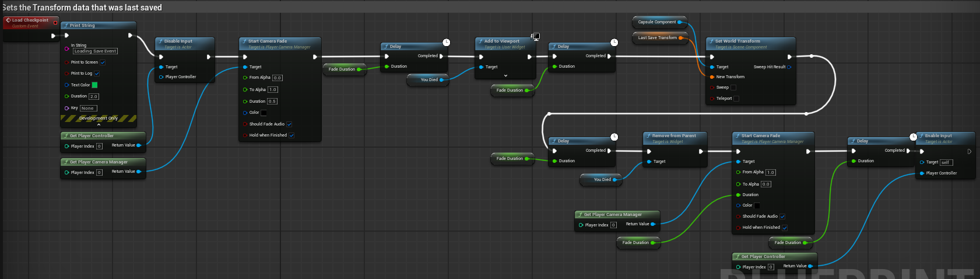Click the Capsule Component output pin
The height and width of the screenshot is (279, 980).
point(680,22)
